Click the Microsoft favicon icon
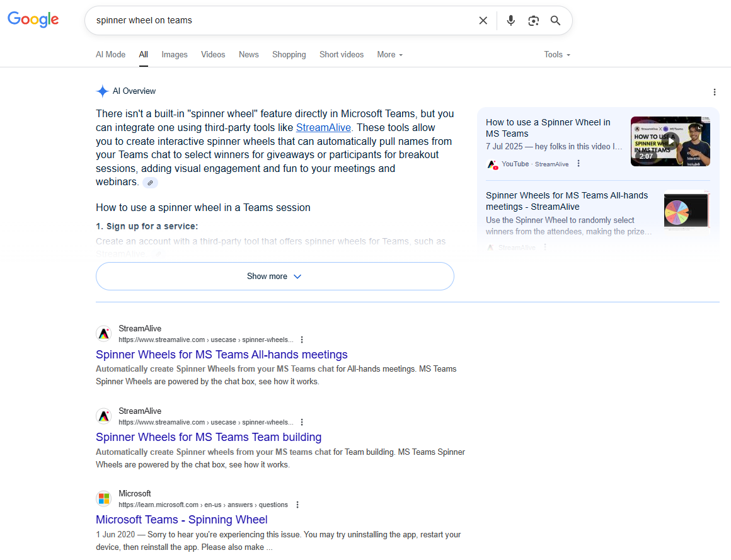The image size is (731, 560). point(104,498)
